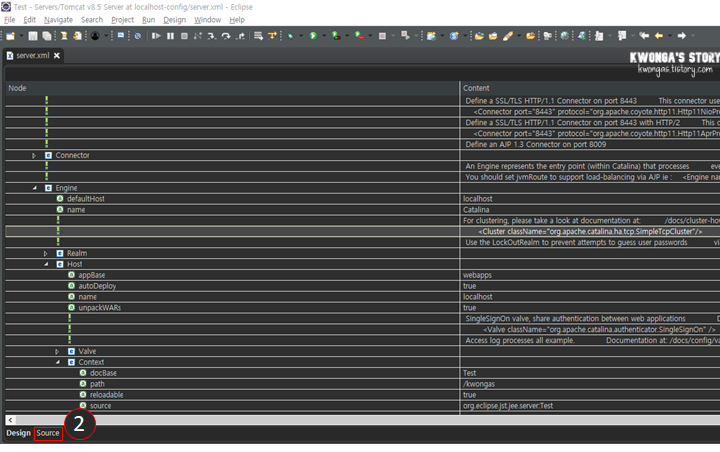
Task: Open the Window menu
Action: point(208,20)
